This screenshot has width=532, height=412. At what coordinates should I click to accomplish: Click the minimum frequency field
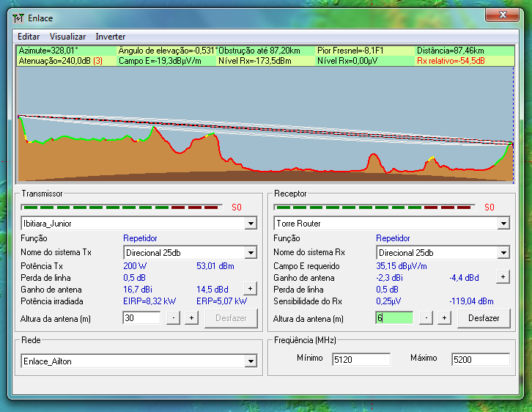361,359
